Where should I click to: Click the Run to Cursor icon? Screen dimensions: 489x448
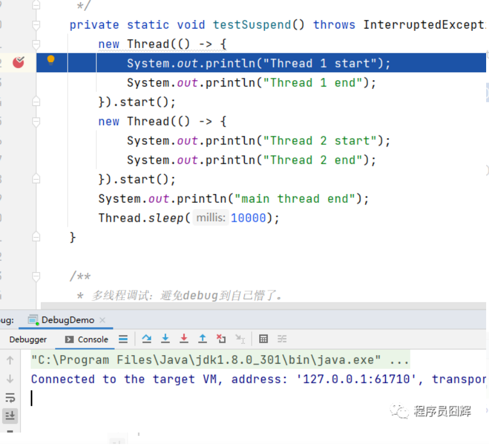tap(240, 339)
